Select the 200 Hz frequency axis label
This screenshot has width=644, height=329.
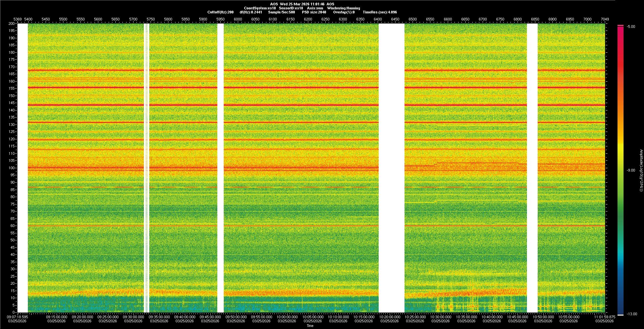click(11, 24)
